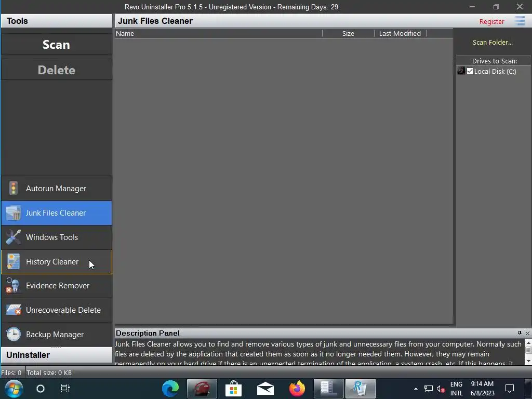Click the Unrecoverable Delete icon
This screenshot has height=399, width=532.
[14, 310]
